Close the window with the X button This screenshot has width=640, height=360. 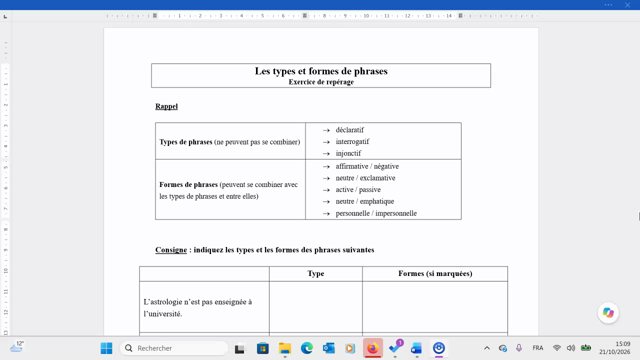point(627,5)
